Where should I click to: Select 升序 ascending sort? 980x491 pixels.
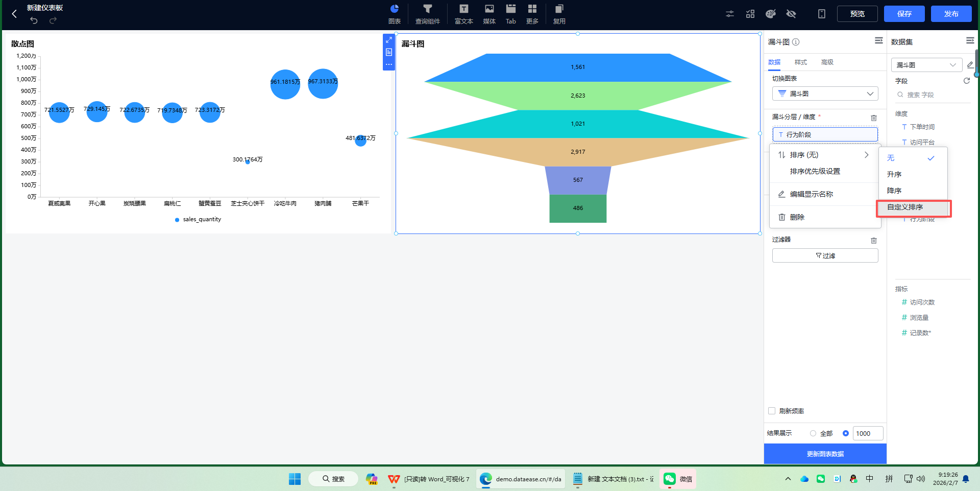pyautogui.click(x=913, y=174)
